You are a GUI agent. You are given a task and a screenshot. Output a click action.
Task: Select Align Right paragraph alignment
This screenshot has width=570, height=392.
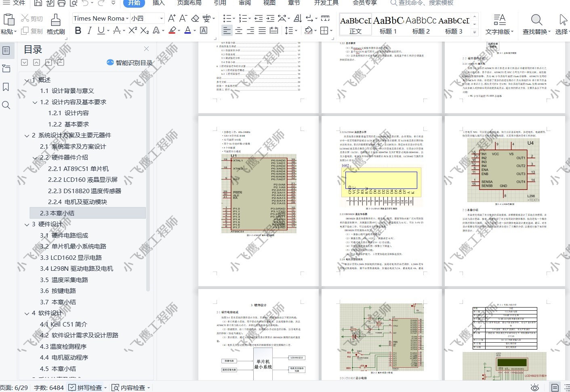pyautogui.click(x=250, y=30)
